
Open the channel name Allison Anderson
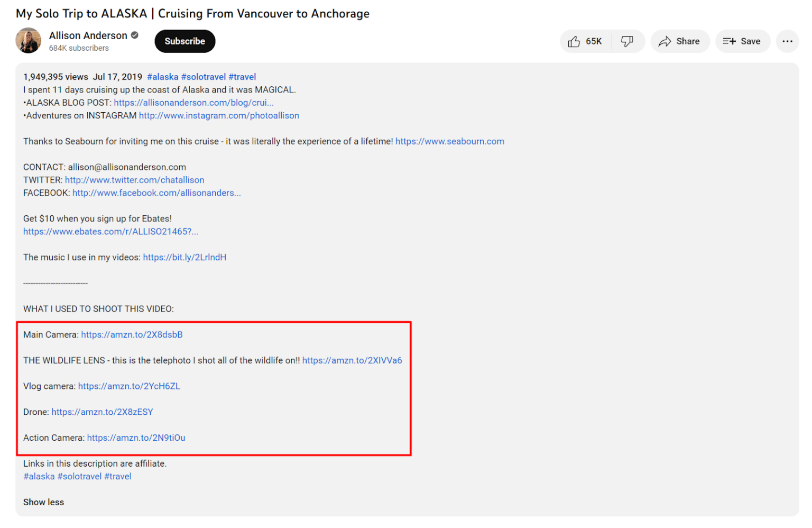(88, 35)
